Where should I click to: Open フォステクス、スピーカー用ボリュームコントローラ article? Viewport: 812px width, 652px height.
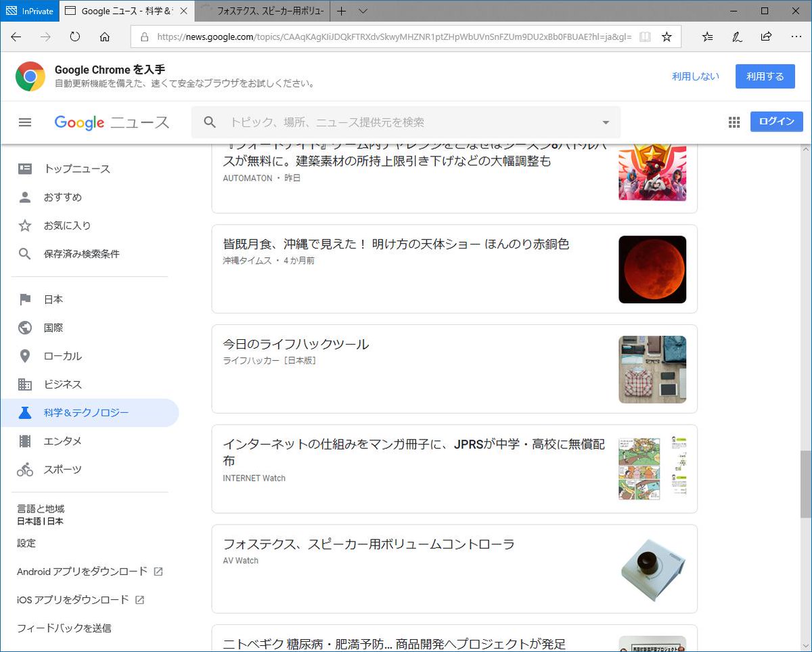[369, 544]
